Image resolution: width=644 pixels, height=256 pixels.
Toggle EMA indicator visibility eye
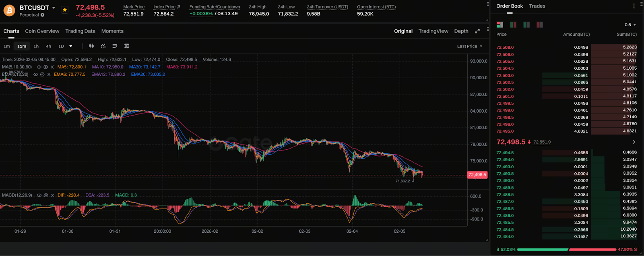35,74
